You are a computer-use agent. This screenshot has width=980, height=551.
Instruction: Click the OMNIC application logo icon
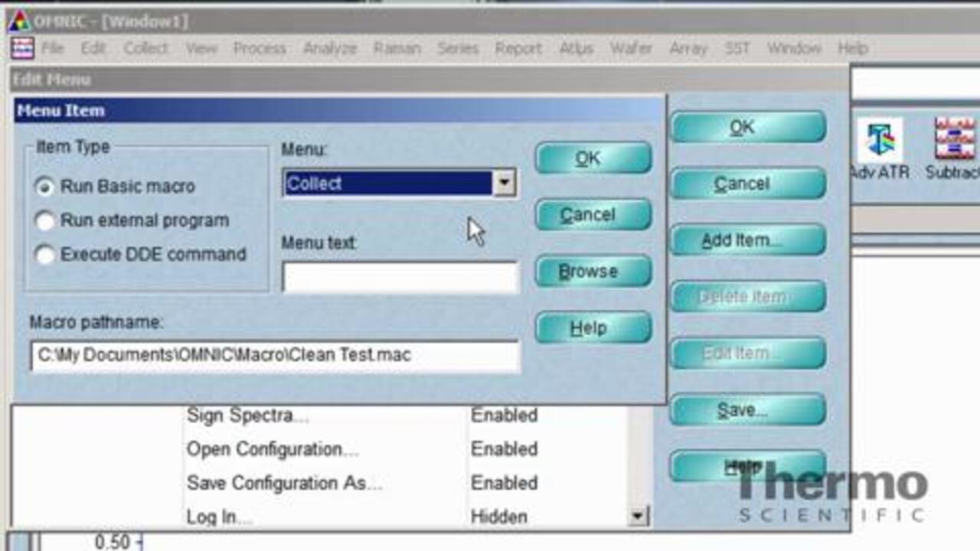coord(18,21)
